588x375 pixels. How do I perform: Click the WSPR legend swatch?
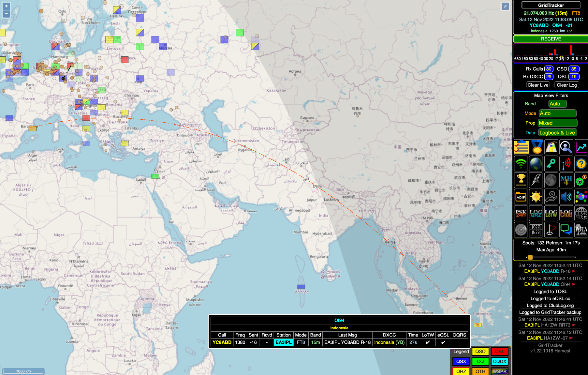point(499,371)
